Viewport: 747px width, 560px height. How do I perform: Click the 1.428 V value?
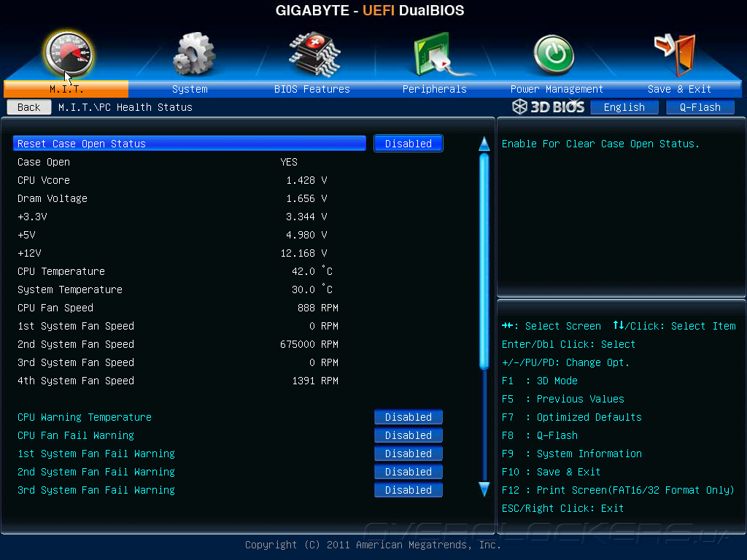[x=306, y=180]
